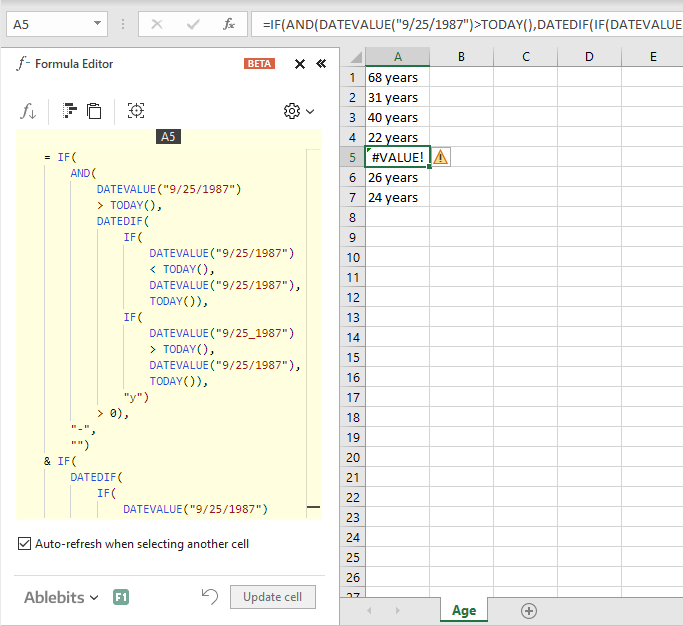Select column E header
The image size is (683, 626).
coord(653,57)
